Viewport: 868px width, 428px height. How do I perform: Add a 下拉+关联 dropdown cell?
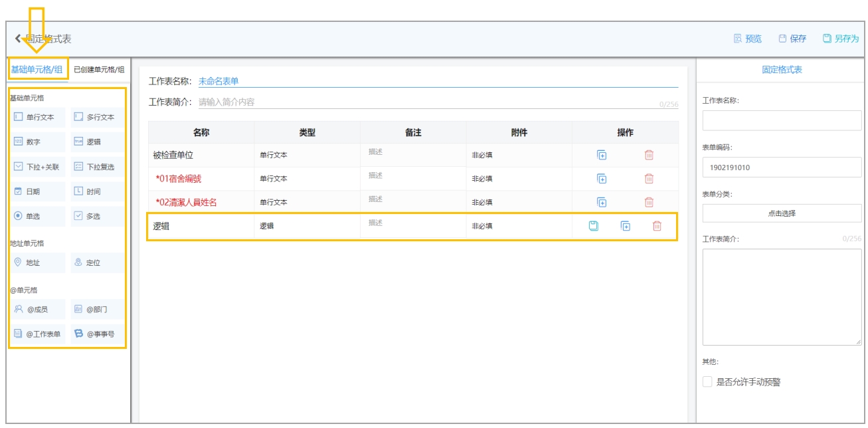coord(38,167)
